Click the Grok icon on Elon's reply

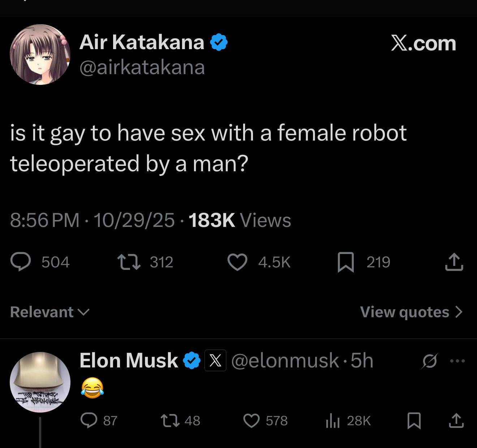tap(430, 361)
